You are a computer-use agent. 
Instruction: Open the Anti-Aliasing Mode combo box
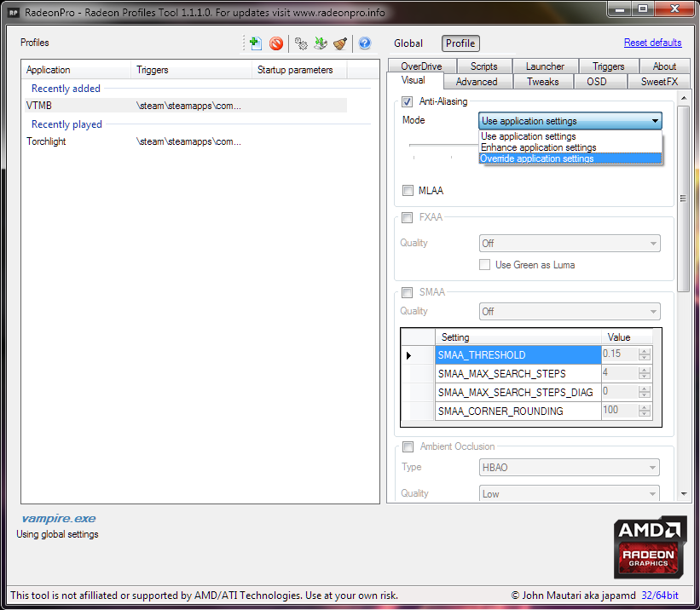click(570, 121)
